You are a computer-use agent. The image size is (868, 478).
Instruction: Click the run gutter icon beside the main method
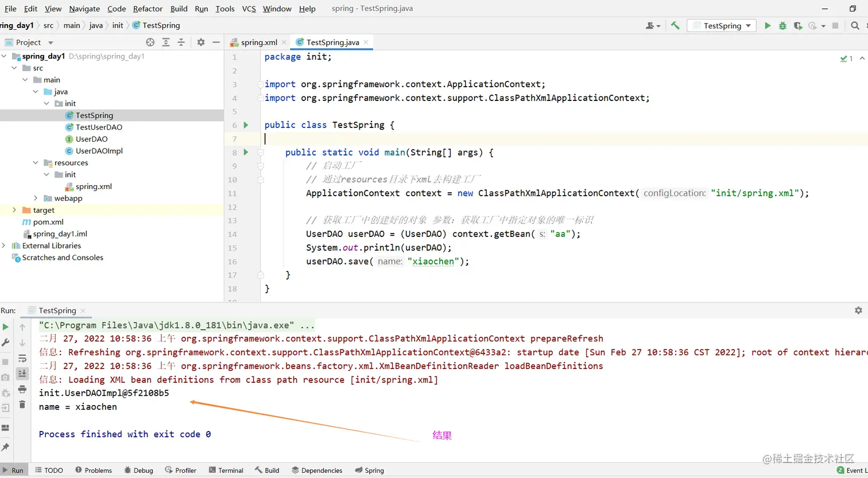tap(246, 152)
